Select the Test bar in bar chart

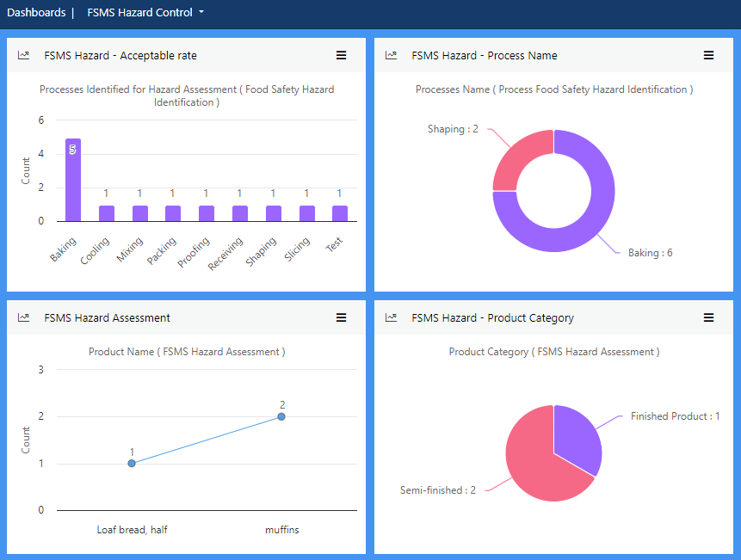click(x=340, y=213)
